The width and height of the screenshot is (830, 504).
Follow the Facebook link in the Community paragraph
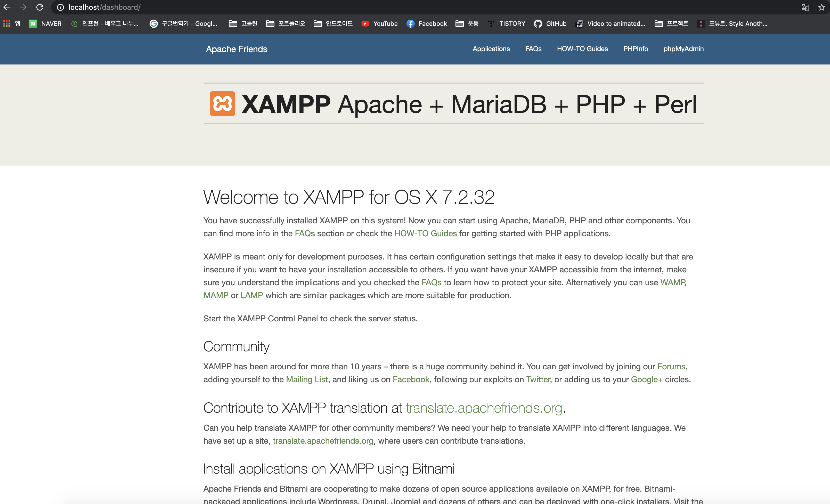coord(411,379)
